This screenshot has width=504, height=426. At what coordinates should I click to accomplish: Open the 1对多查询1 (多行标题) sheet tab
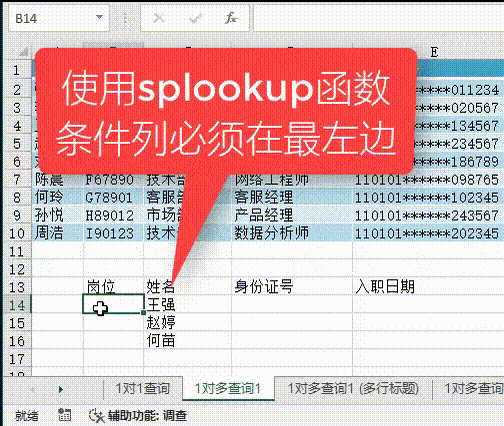pos(353,388)
